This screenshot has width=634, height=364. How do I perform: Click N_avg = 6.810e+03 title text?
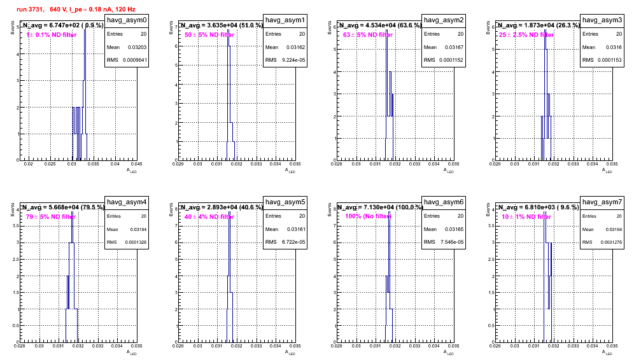click(x=539, y=207)
